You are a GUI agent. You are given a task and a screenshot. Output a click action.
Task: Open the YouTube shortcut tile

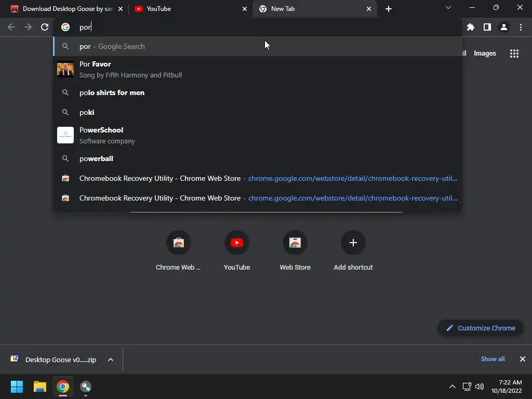[237, 250]
